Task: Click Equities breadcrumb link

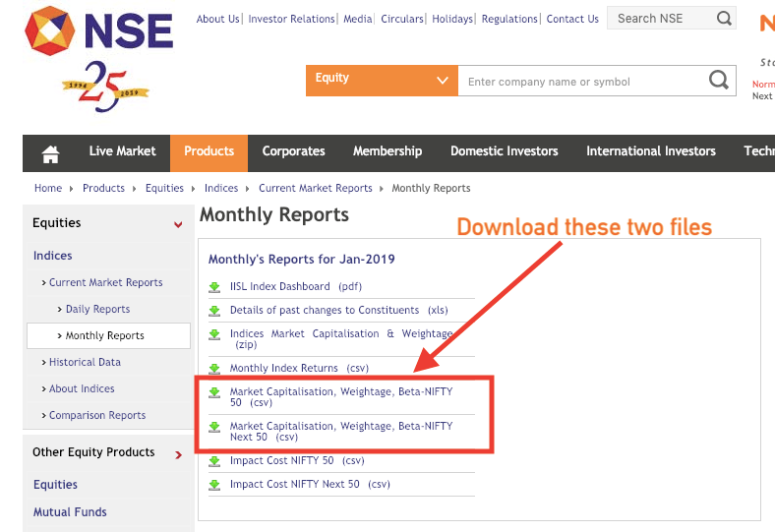Action: [x=164, y=188]
